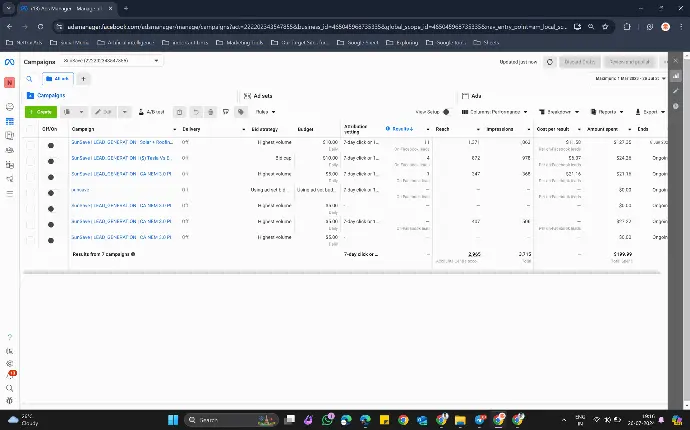Click the trash delete icon in toolbar
This screenshot has width=690, height=430.
point(211,112)
